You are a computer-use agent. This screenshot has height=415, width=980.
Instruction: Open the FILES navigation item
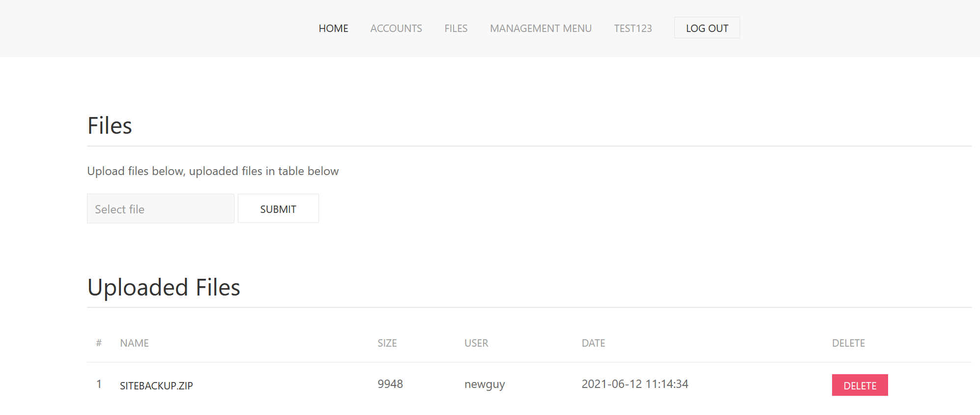click(456, 29)
